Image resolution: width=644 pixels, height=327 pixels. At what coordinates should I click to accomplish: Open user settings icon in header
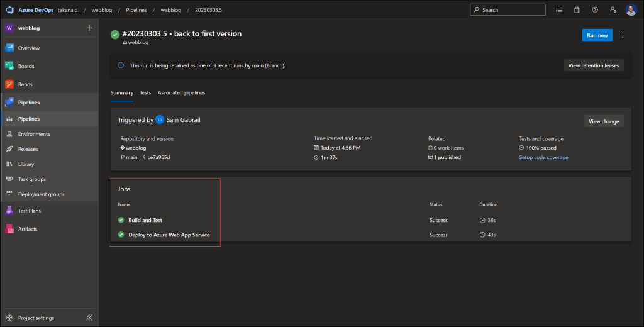(613, 10)
